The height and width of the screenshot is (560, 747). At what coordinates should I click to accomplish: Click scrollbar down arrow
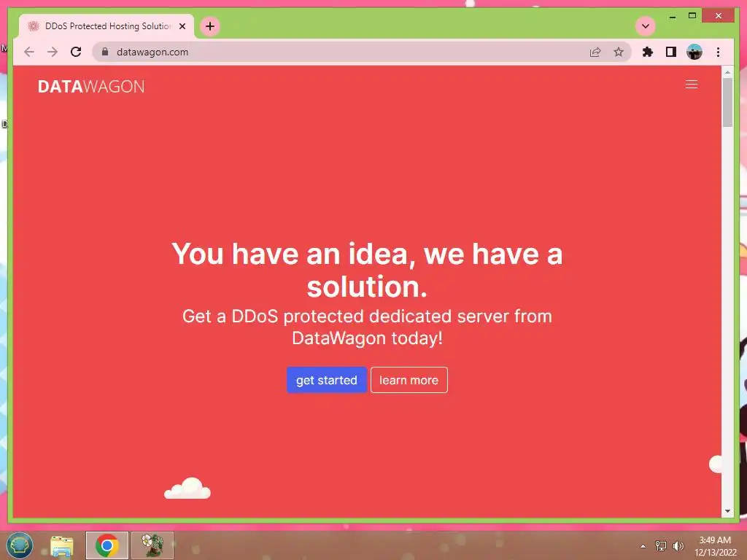click(727, 511)
